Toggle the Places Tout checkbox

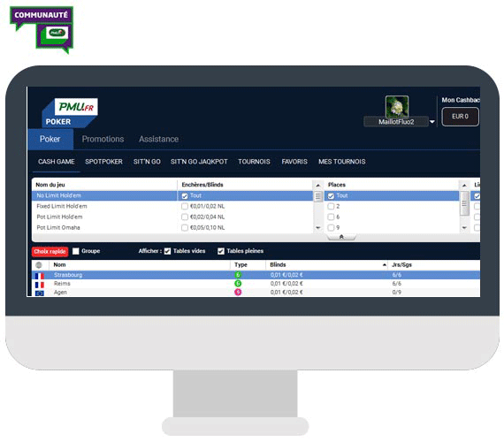click(x=331, y=195)
